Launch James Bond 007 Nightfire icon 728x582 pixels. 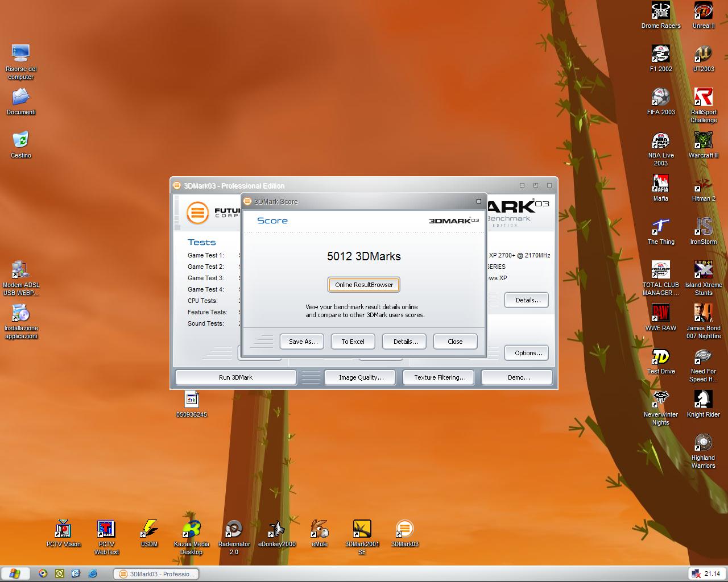[704, 322]
